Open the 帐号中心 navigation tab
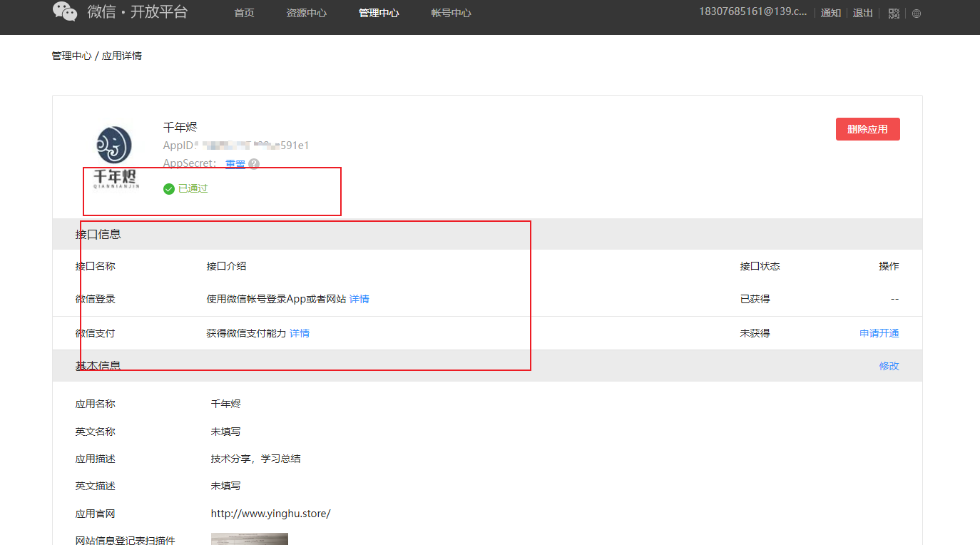Image resolution: width=980 pixels, height=545 pixels. 451,13
